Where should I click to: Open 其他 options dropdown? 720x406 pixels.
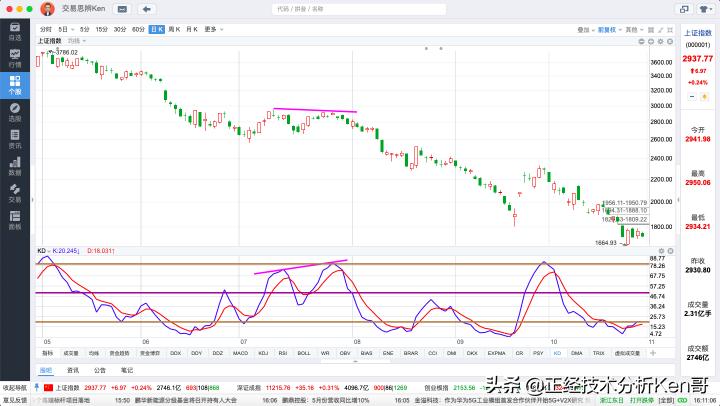634,30
